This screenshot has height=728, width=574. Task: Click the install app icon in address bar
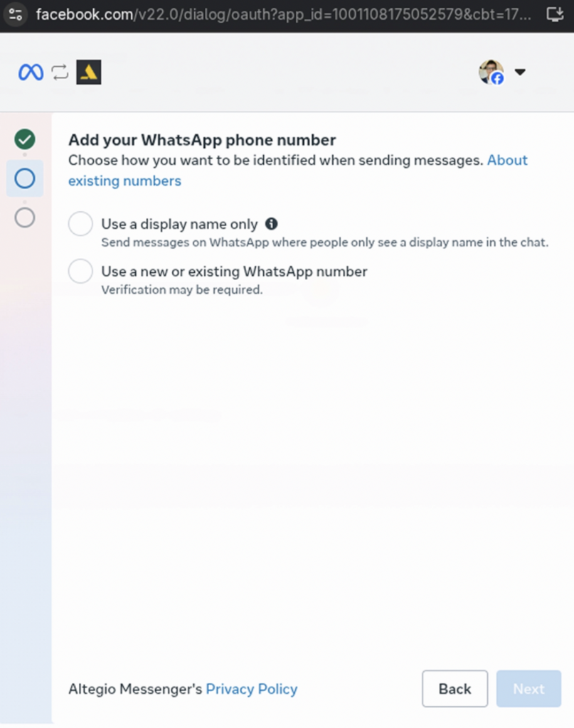tap(555, 14)
